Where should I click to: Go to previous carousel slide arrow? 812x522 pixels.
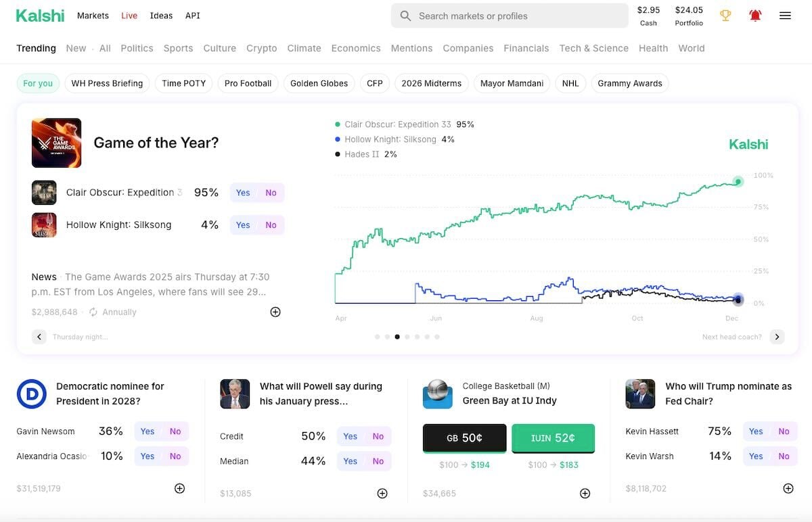click(39, 337)
